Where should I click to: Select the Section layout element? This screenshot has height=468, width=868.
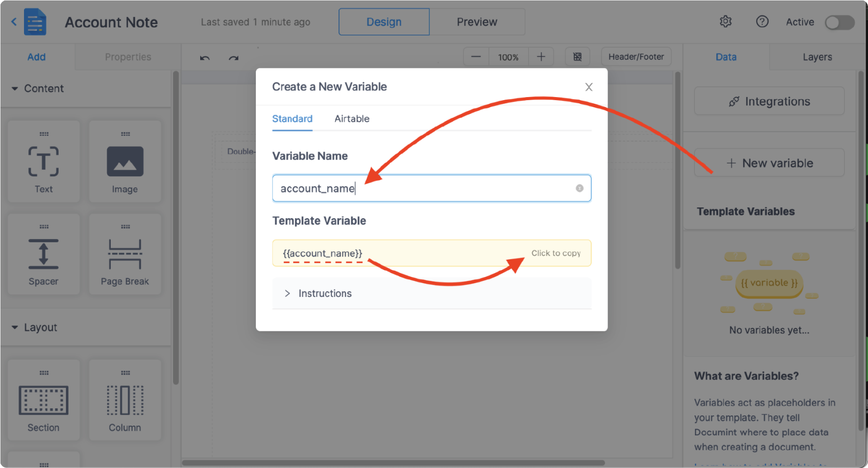[x=43, y=400]
